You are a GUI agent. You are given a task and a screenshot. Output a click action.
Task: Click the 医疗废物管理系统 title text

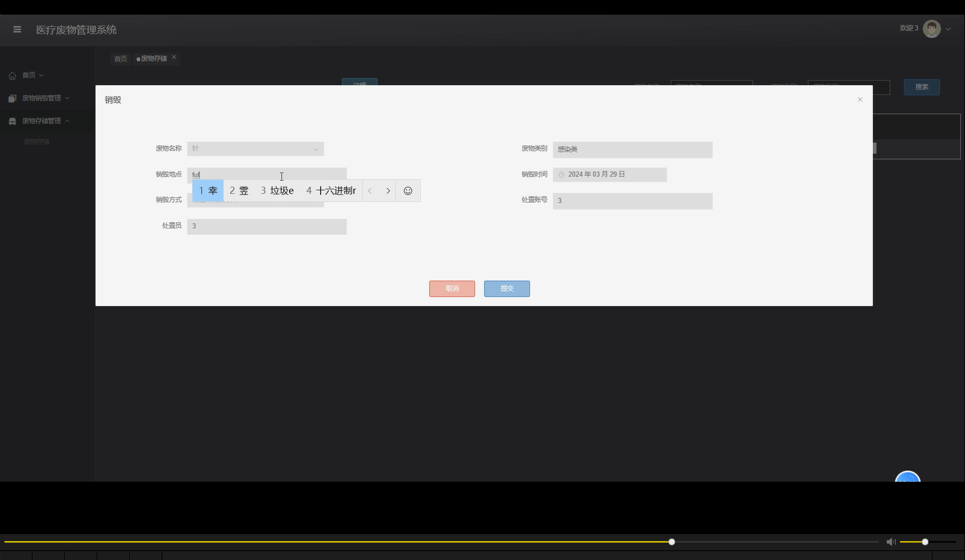(x=76, y=30)
